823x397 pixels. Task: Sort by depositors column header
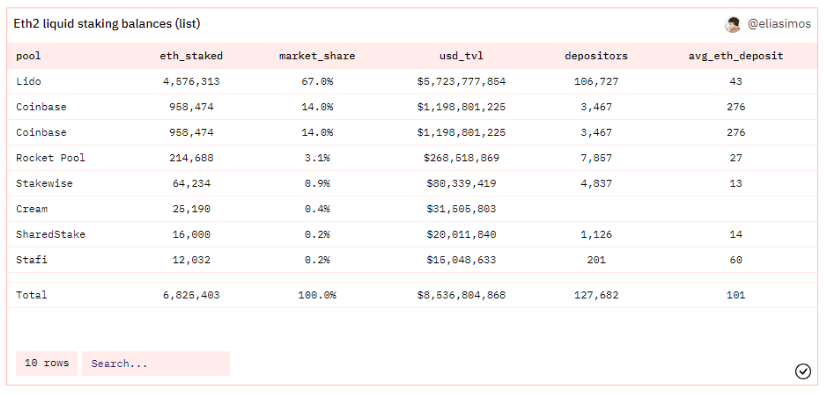(596, 56)
